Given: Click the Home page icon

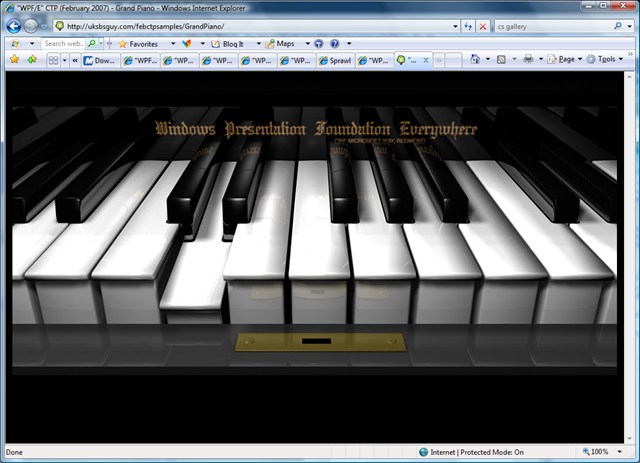Looking at the screenshot, I should 475,60.
